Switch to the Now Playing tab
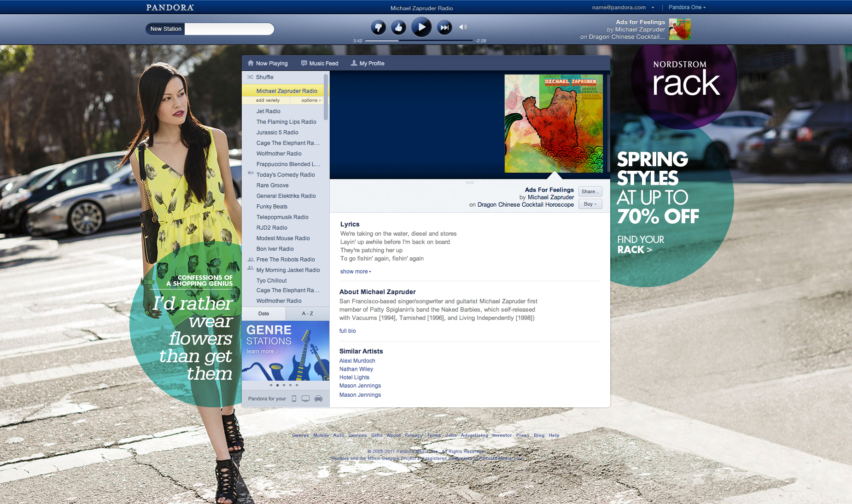 (268, 64)
